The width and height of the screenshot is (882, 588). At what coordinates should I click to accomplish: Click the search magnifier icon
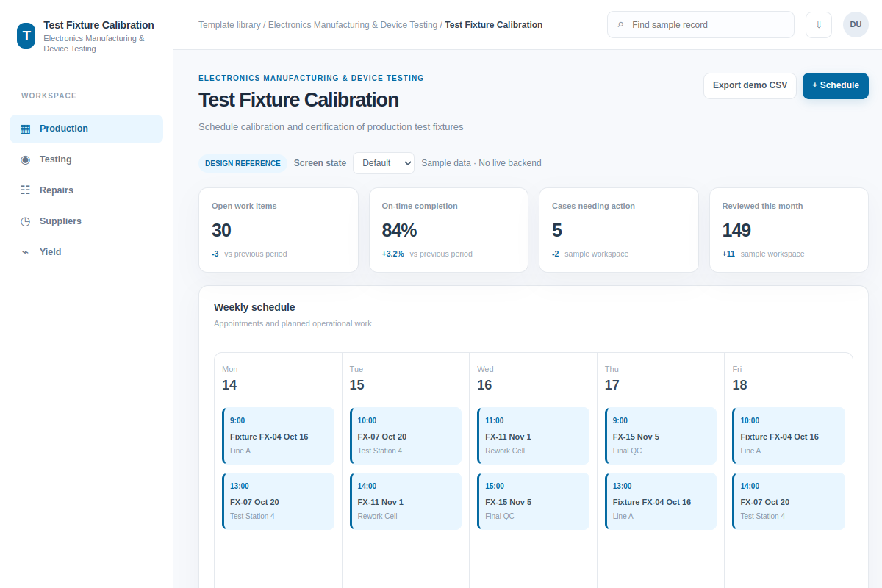coord(621,25)
